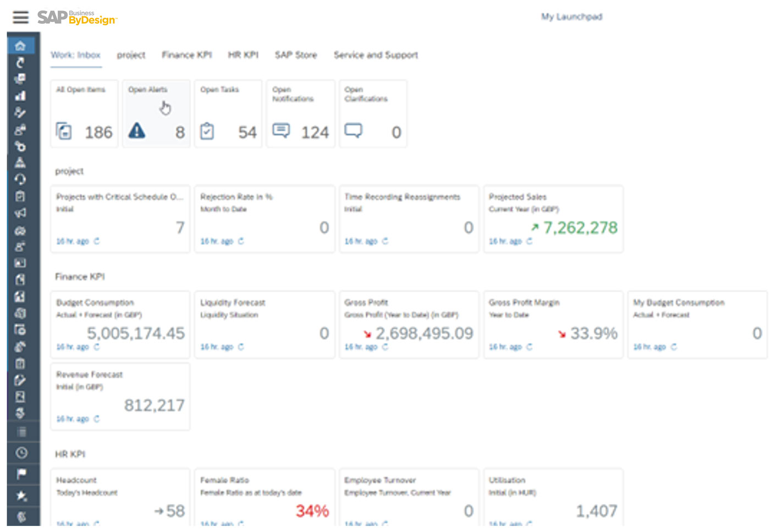Switch to the project tab
The width and height of the screenshot is (770, 532).
tap(131, 55)
